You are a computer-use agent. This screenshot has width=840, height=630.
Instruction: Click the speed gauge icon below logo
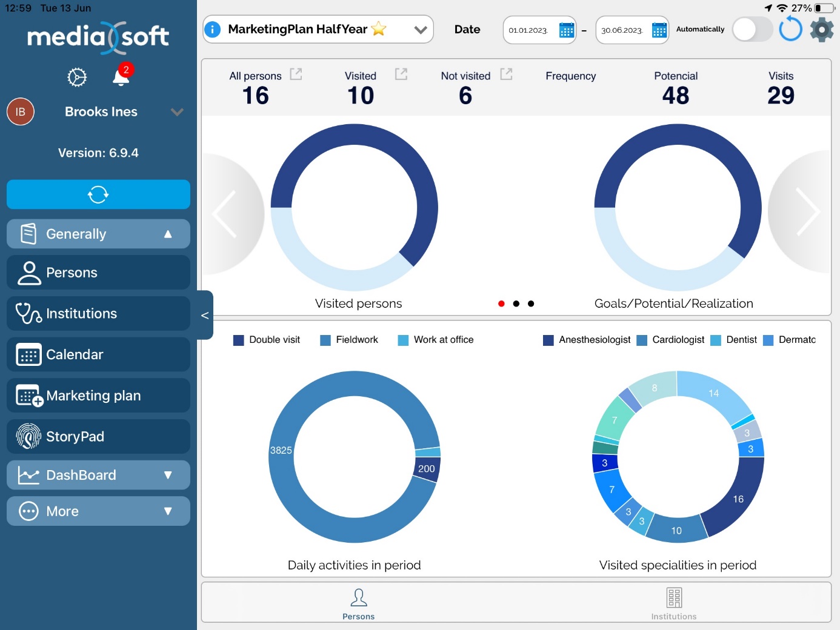[x=77, y=77]
